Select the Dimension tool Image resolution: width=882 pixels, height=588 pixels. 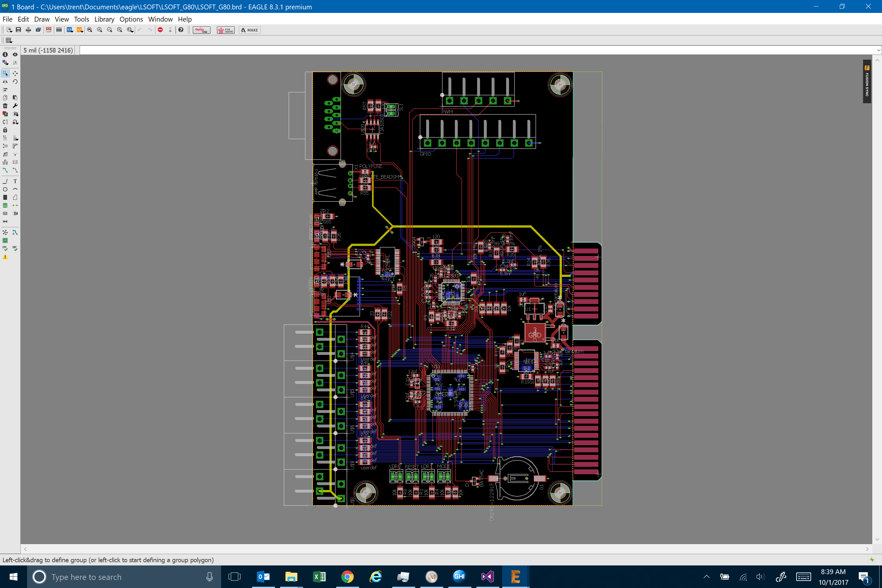5,221
